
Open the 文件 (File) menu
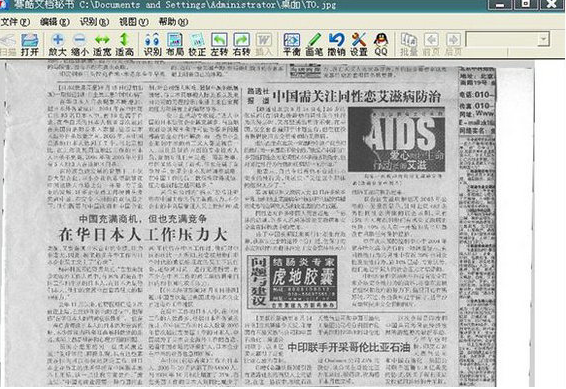pyautogui.click(x=15, y=22)
